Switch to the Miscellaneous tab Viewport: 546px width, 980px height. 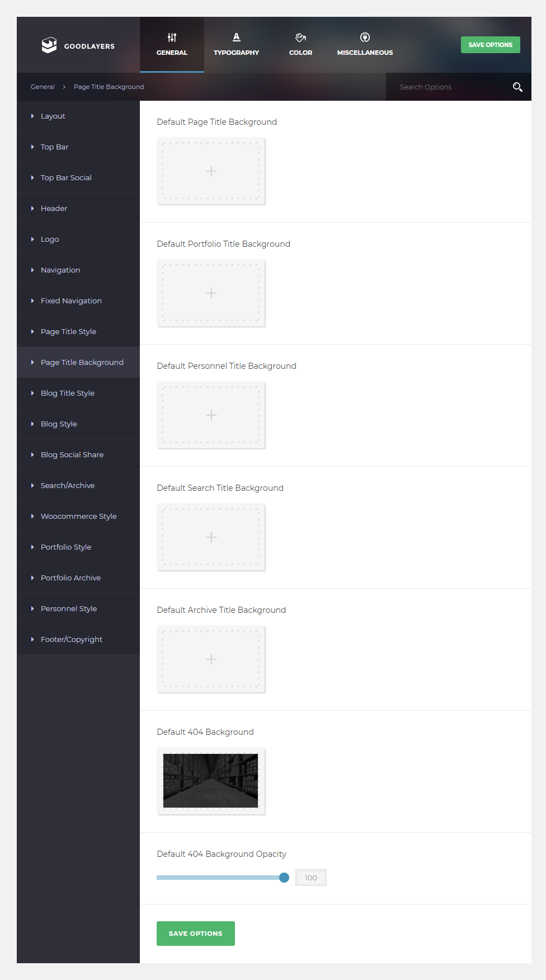coord(365,45)
